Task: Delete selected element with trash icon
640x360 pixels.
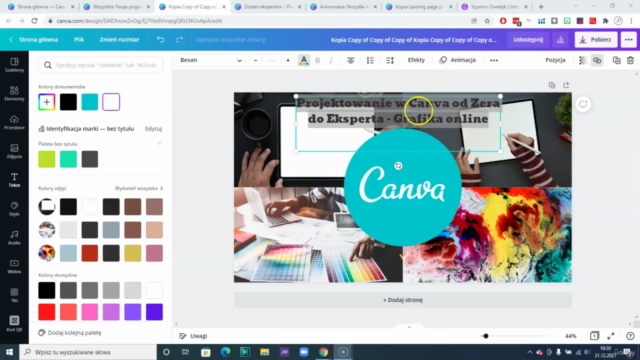Action: pos(630,60)
